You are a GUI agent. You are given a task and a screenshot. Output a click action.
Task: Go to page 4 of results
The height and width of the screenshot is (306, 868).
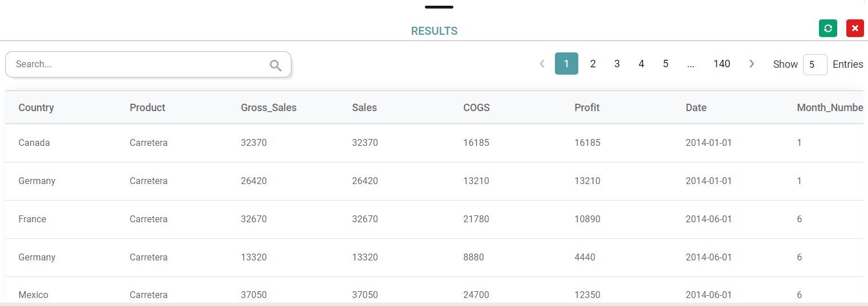[x=641, y=64]
